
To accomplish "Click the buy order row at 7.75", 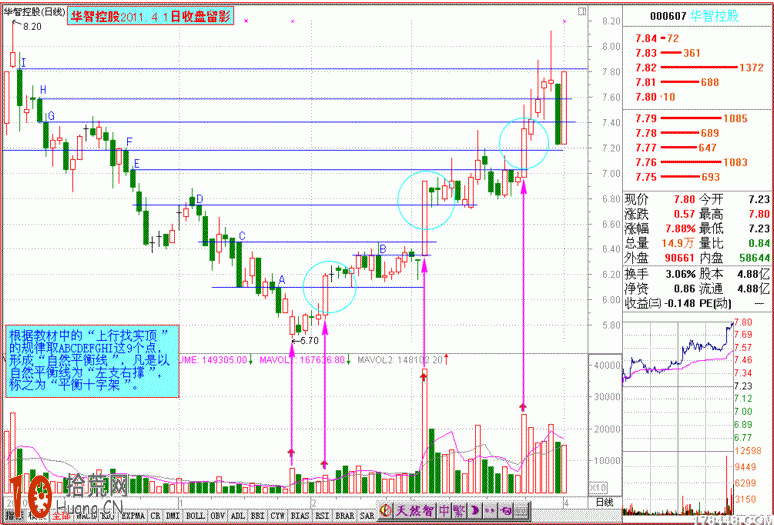I will 697,177.
